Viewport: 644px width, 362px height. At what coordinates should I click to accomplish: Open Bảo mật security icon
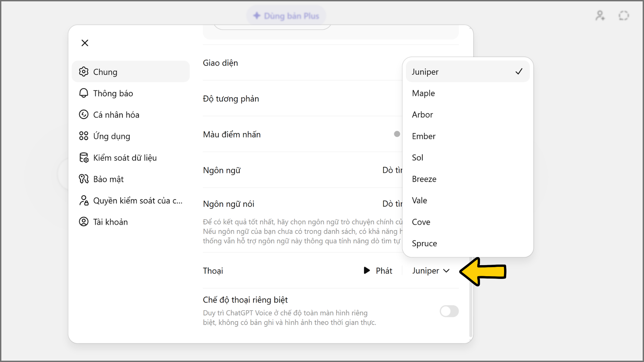coord(84,179)
